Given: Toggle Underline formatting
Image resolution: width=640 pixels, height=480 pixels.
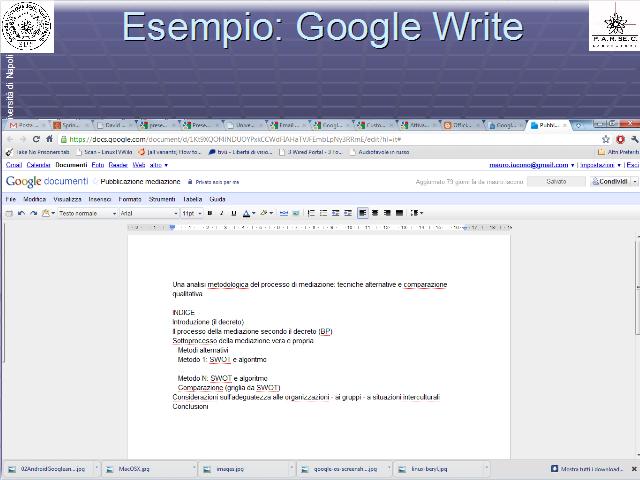Looking at the screenshot, I should click(234, 213).
